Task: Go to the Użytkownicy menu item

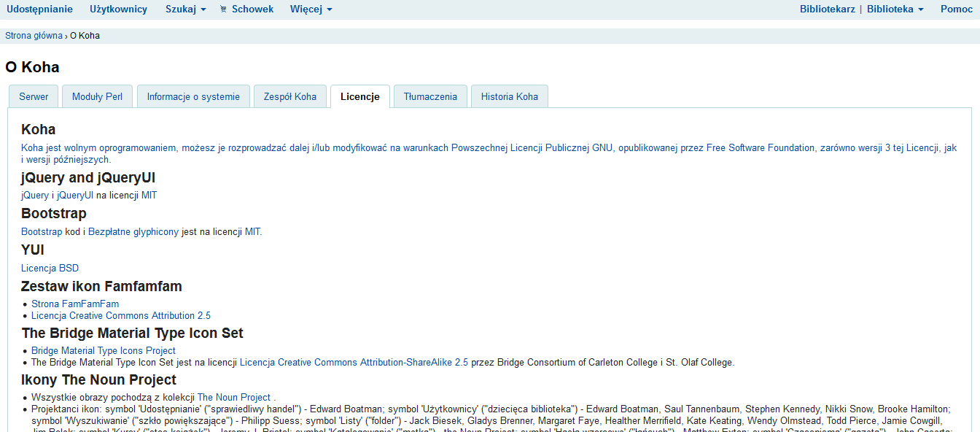Action: tap(118, 9)
